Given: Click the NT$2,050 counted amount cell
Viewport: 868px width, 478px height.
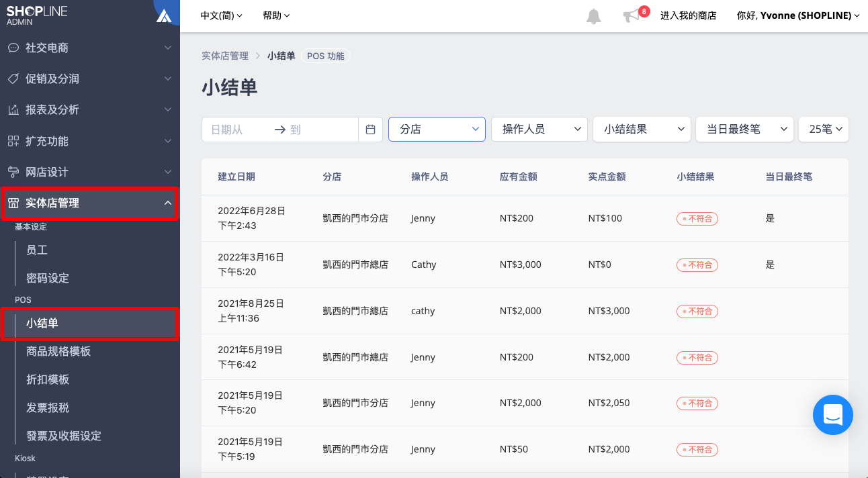Looking at the screenshot, I should [x=609, y=403].
